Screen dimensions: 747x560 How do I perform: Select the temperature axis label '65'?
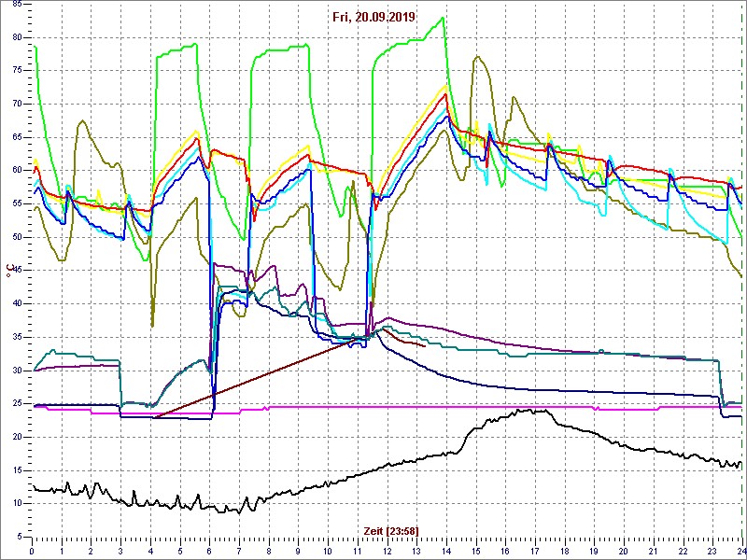pyautogui.click(x=16, y=137)
